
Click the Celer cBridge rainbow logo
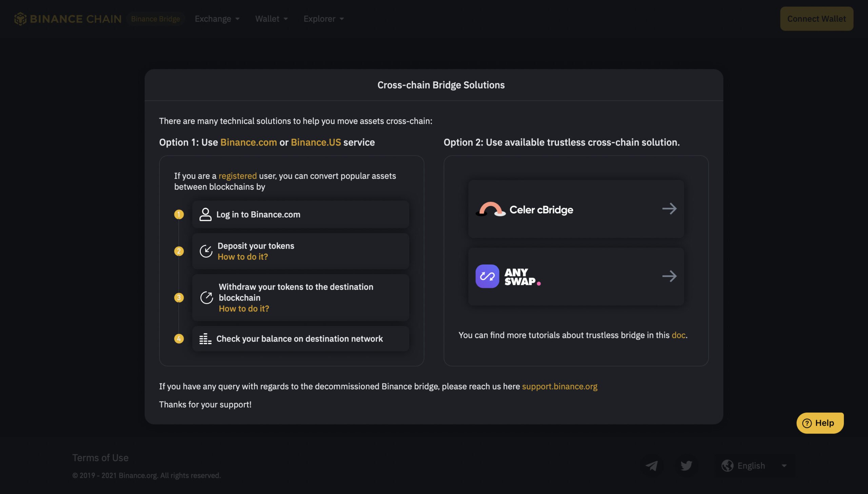pos(490,209)
